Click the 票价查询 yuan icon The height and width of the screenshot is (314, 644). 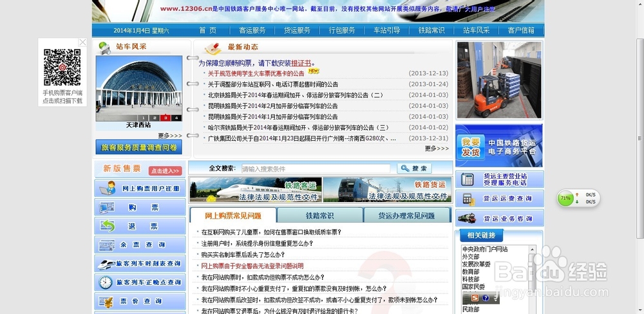click(106, 302)
